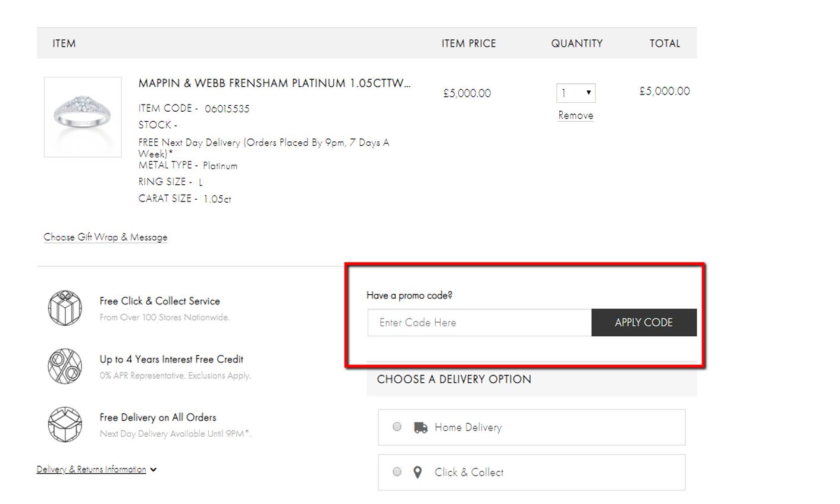Open the quantity dropdown showing 1

tap(575, 93)
